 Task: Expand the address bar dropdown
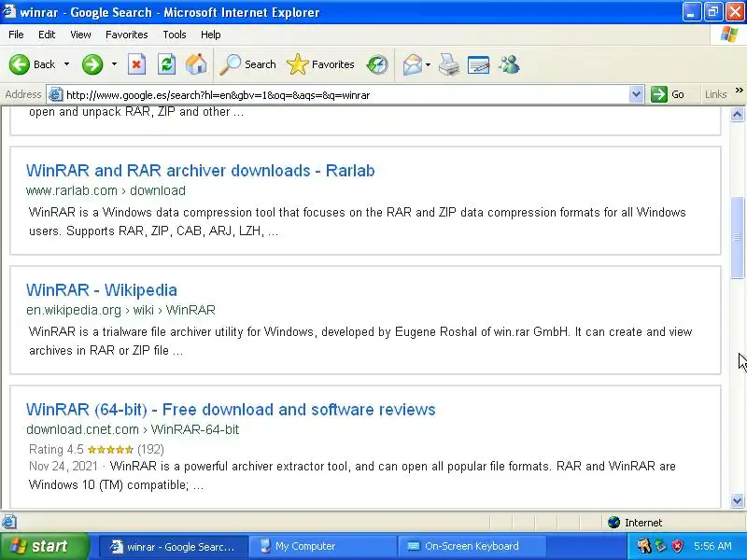coord(636,95)
